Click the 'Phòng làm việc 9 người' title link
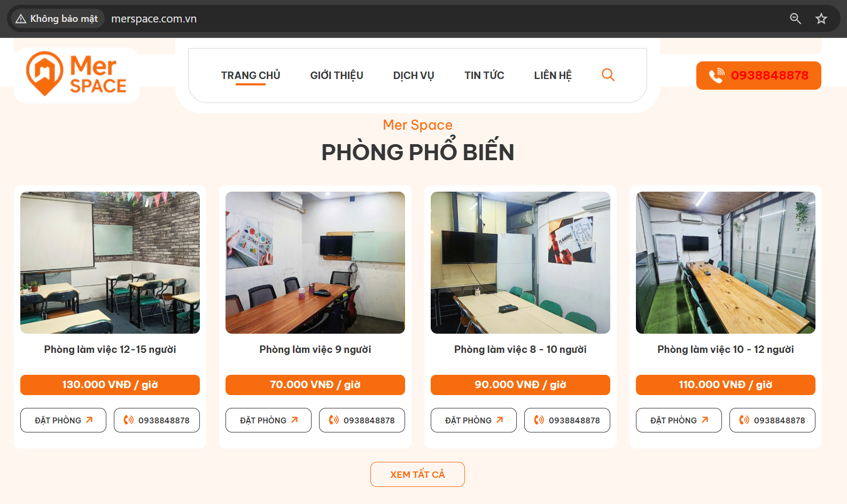 pyautogui.click(x=315, y=349)
